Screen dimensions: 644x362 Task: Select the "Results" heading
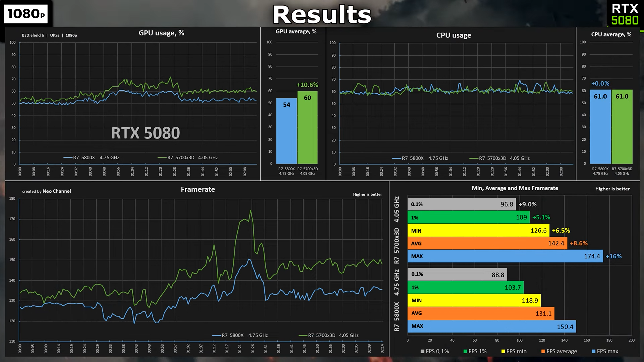coord(322,14)
